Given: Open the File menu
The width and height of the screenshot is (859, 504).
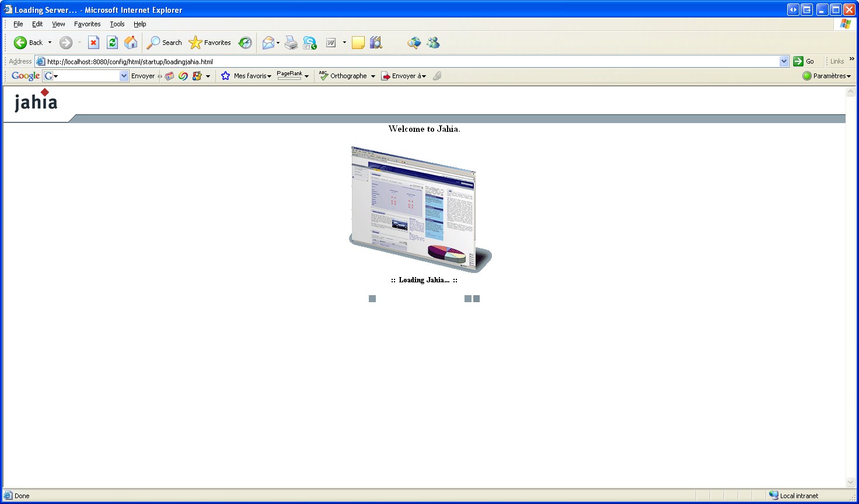Looking at the screenshot, I should 18,24.
